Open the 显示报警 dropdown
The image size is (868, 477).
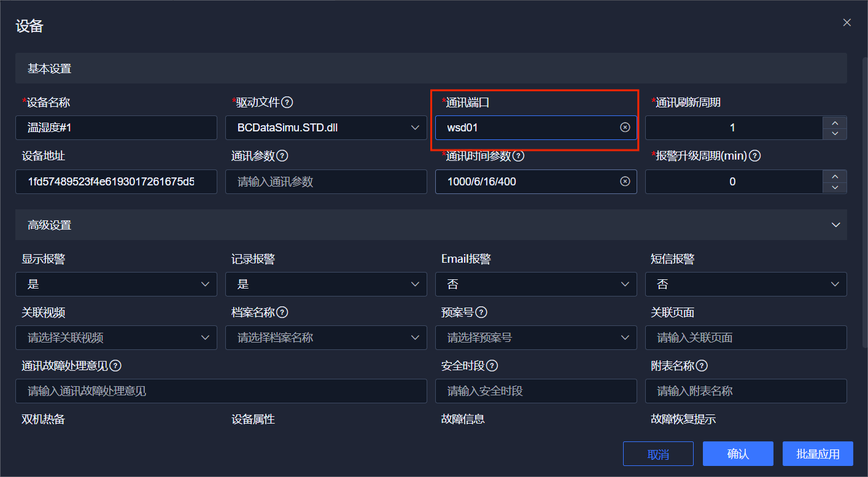(116, 284)
